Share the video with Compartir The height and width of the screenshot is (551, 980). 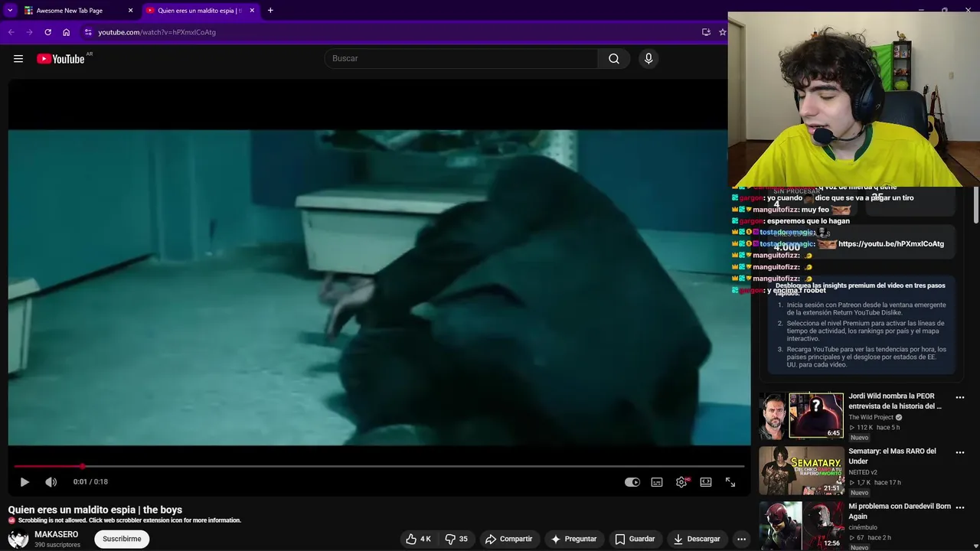pyautogui.click(x=509, y=539)
